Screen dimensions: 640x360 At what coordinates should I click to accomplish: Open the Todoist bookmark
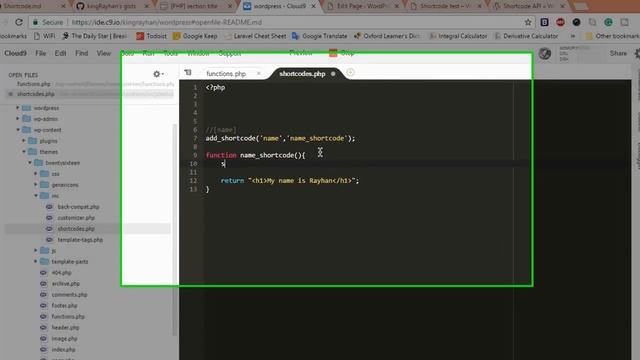151,36
